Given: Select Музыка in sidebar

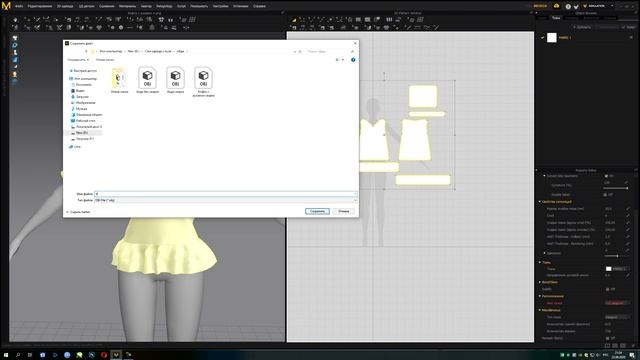Looking at the screenshot, I should [x=81, y=109].
